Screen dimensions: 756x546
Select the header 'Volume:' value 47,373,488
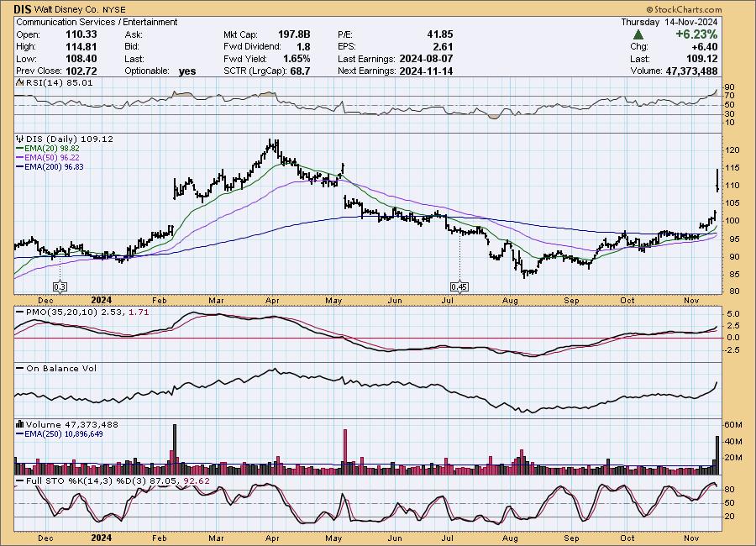[691, 71]
